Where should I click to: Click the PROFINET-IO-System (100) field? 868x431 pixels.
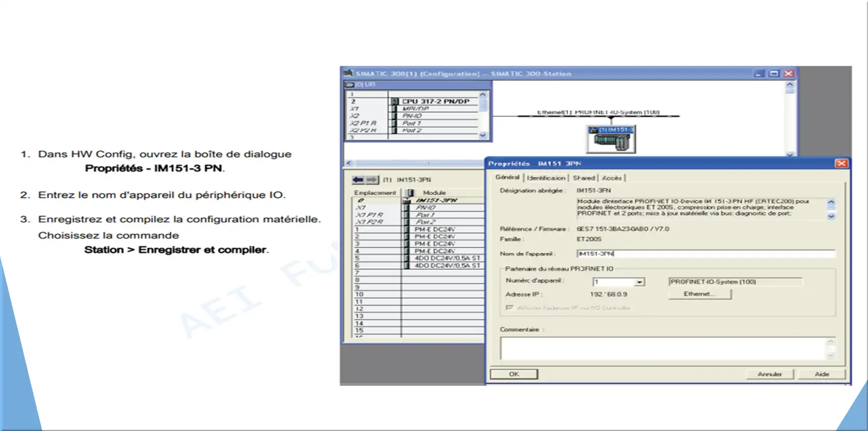pyautogui.click(x=735, y=282)
